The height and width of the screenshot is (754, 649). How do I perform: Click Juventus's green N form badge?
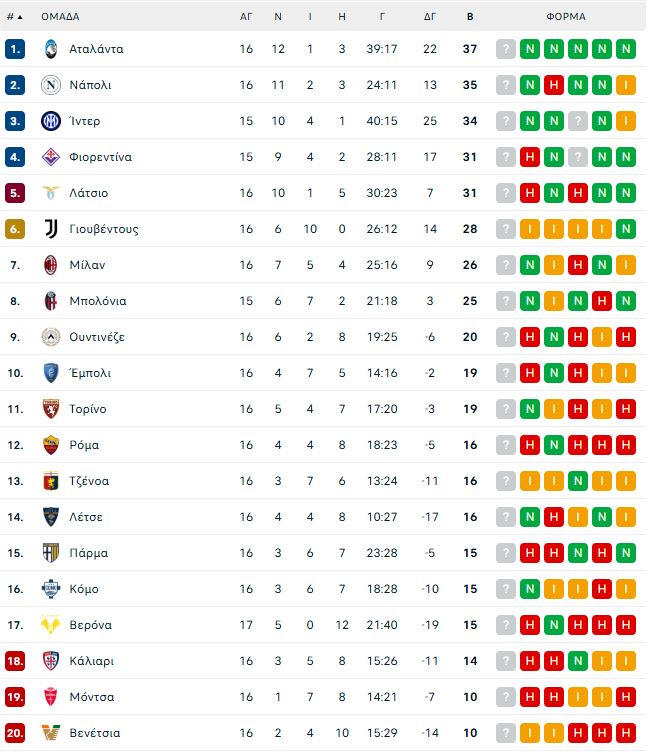pos(626,229)
